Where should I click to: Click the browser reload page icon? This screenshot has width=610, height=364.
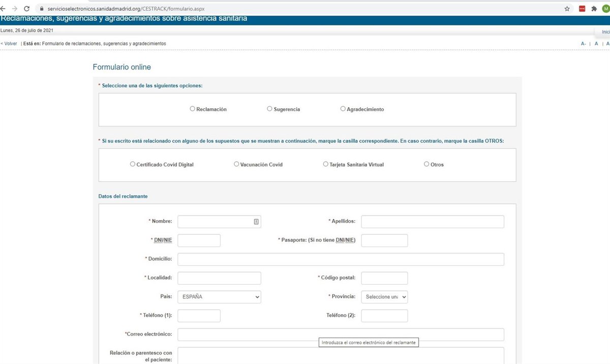pos(27,9)
